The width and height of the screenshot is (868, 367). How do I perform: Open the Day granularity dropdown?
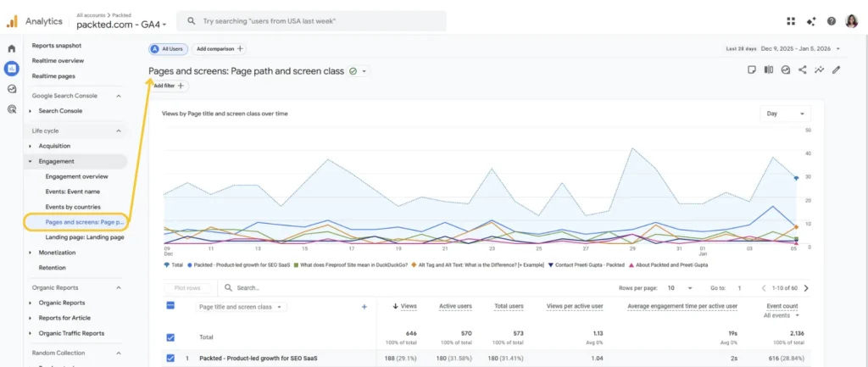(x=785, y=114)
